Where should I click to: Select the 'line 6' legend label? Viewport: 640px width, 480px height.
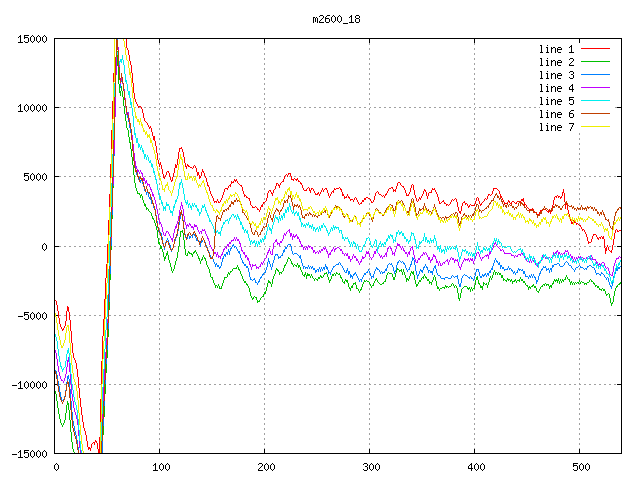click(x=557, y=114)
